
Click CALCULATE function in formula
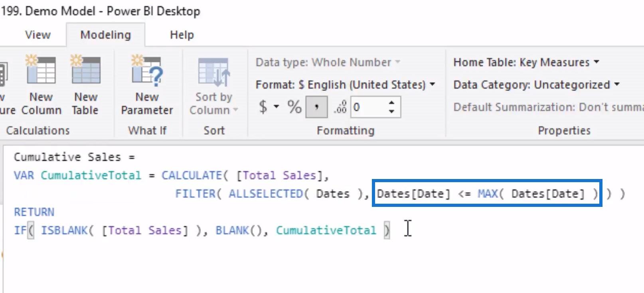(x=192, y=175)
